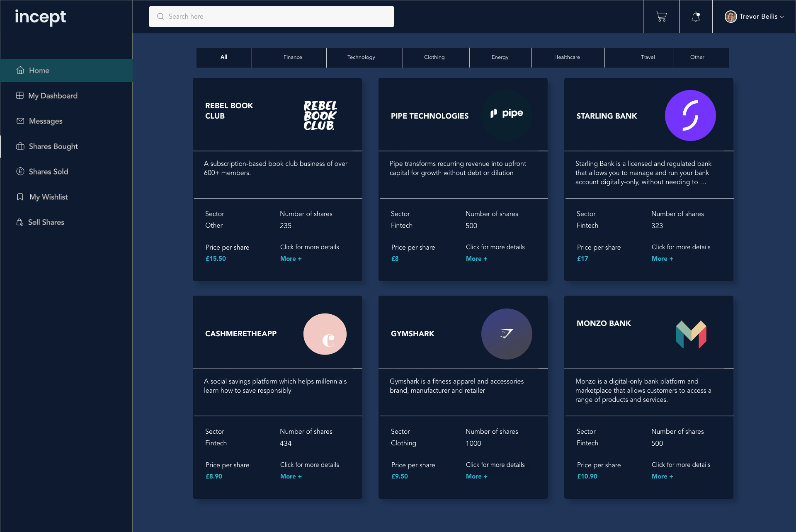
Task: Click the PIPE TECHNOLOGIES title
Action: [x=430, y=116]
